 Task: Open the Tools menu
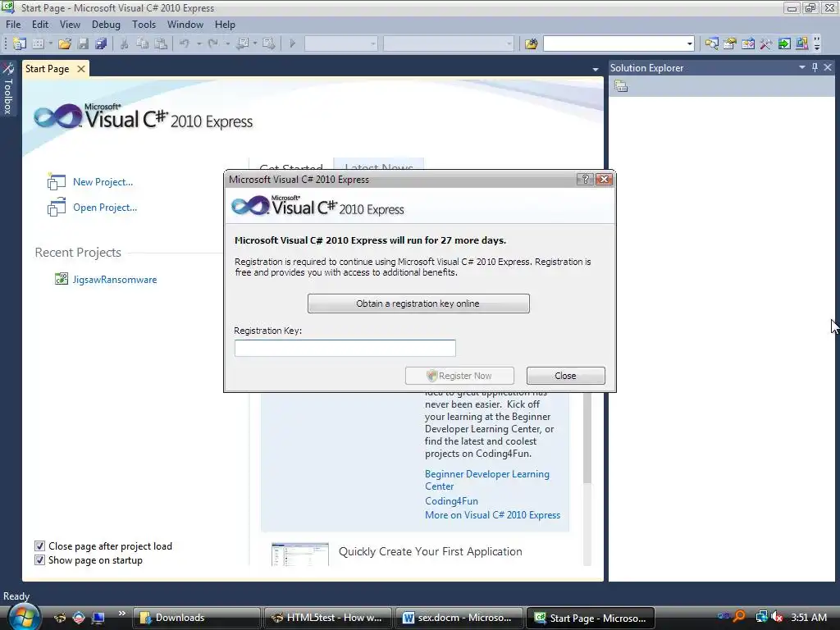pyautogui.click(x=144, y=24)
